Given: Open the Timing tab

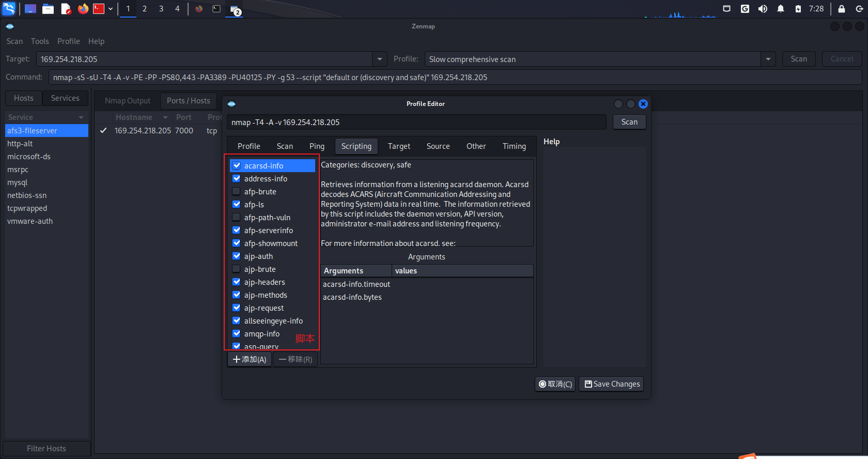Looking at the screenshot, I should click(514, 146).
